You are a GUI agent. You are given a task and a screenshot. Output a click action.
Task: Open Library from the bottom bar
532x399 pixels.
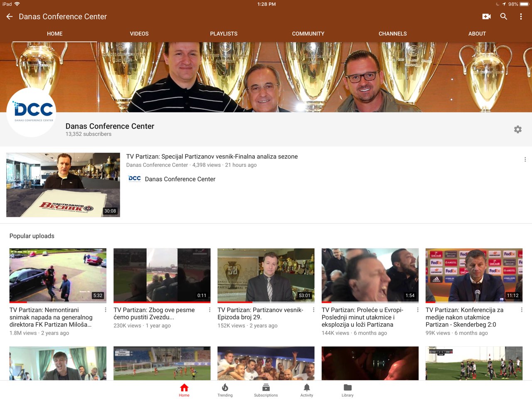point(347,390)
